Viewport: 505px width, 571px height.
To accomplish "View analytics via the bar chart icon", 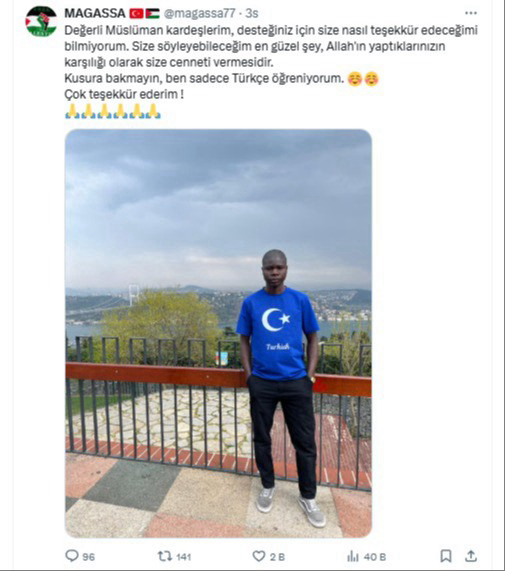I will tap(353, 556).
